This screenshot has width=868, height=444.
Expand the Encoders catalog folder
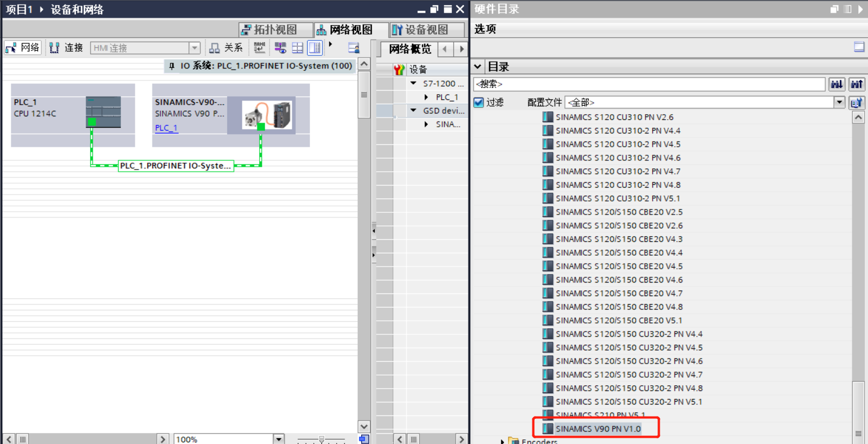click(502, 441)
